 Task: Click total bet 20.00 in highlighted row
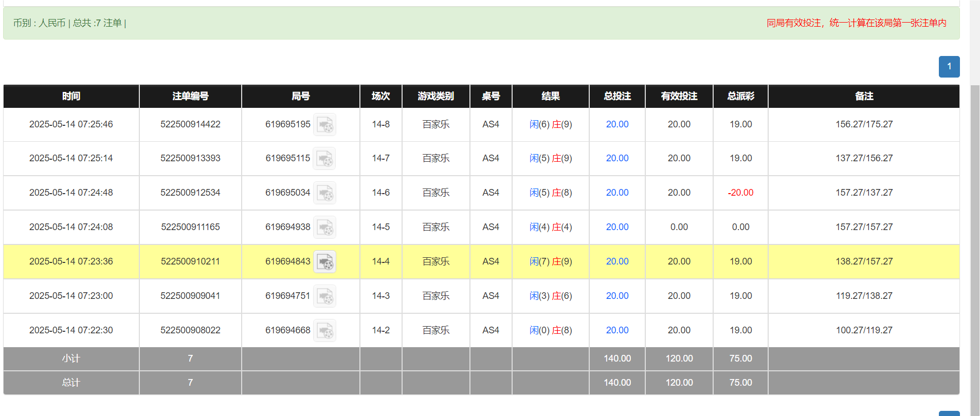(x=617, y=261)
